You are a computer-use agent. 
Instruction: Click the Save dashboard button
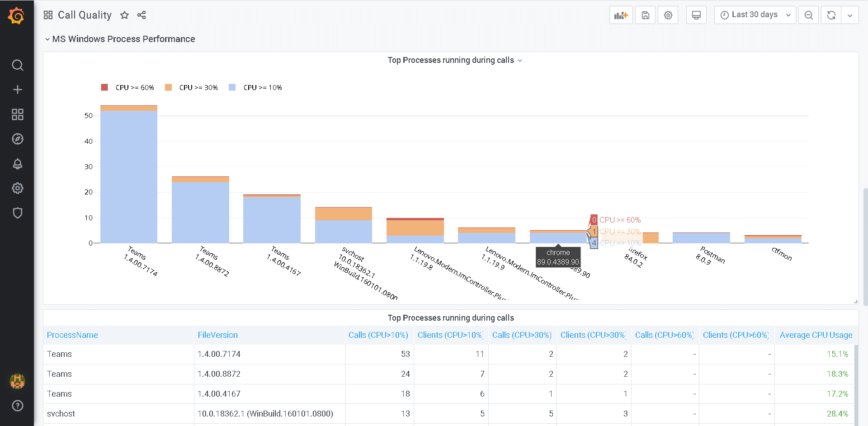coord(645,15)
